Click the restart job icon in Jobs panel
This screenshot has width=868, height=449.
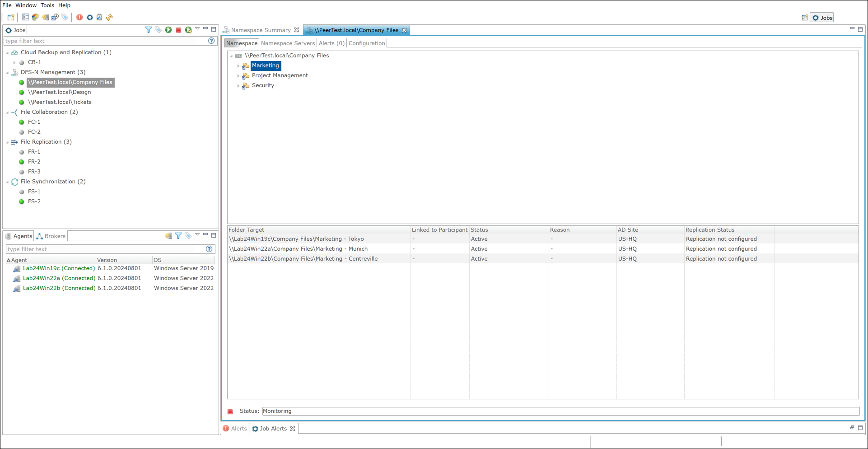click(188, 30)
